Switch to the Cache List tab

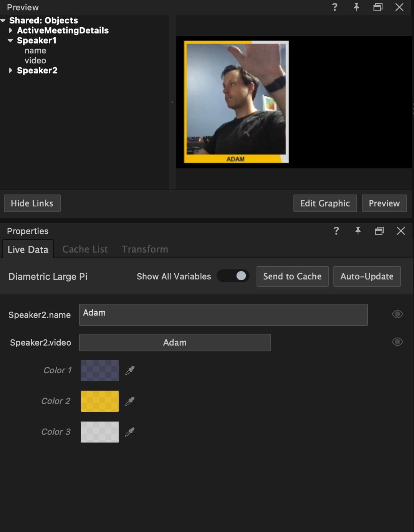(85, 249)
